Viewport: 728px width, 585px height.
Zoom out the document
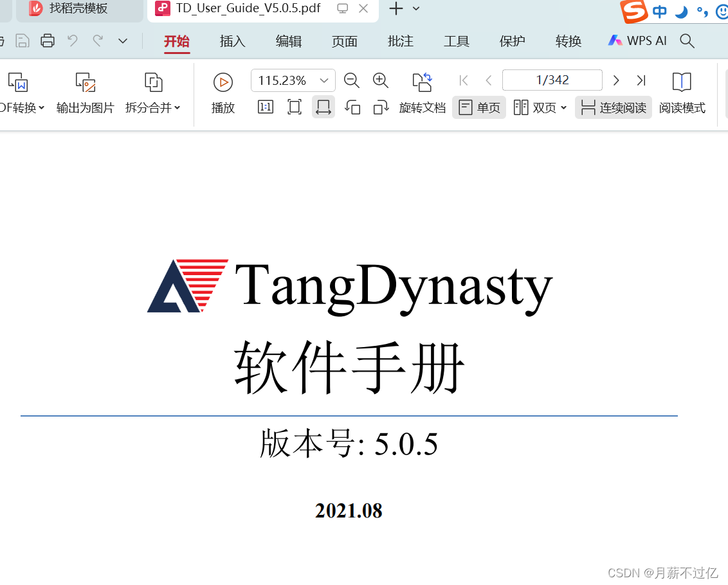click(352, 80)
